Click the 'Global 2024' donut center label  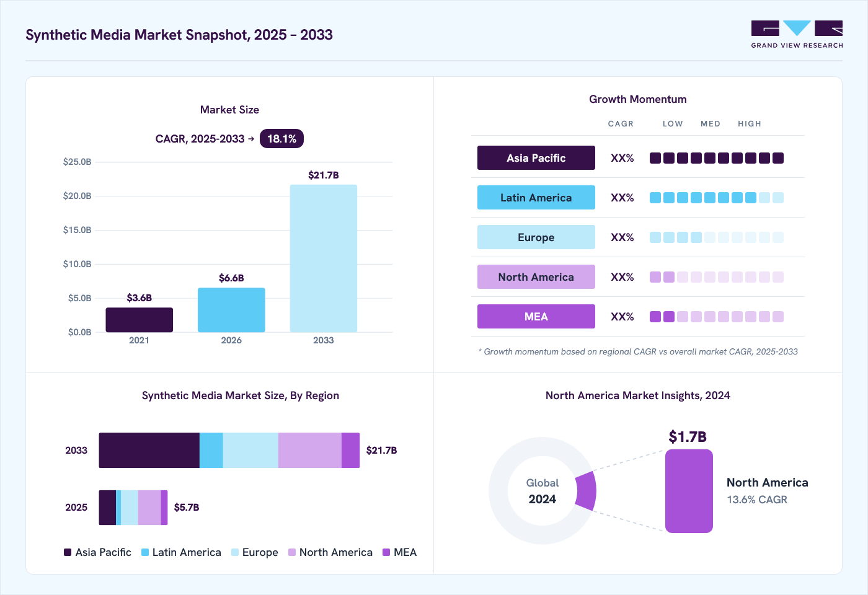click(x=542, y=491)
